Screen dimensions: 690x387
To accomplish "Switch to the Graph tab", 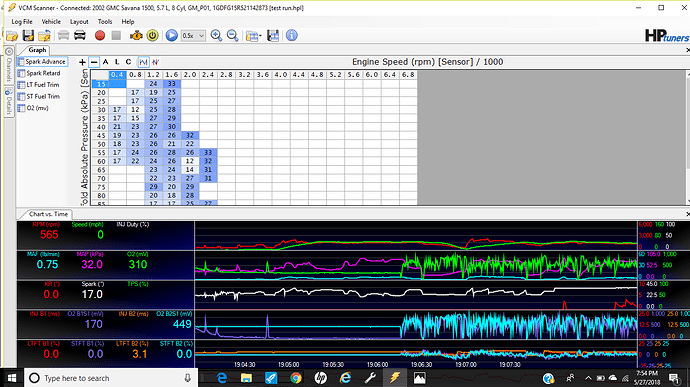I will 37,50.
